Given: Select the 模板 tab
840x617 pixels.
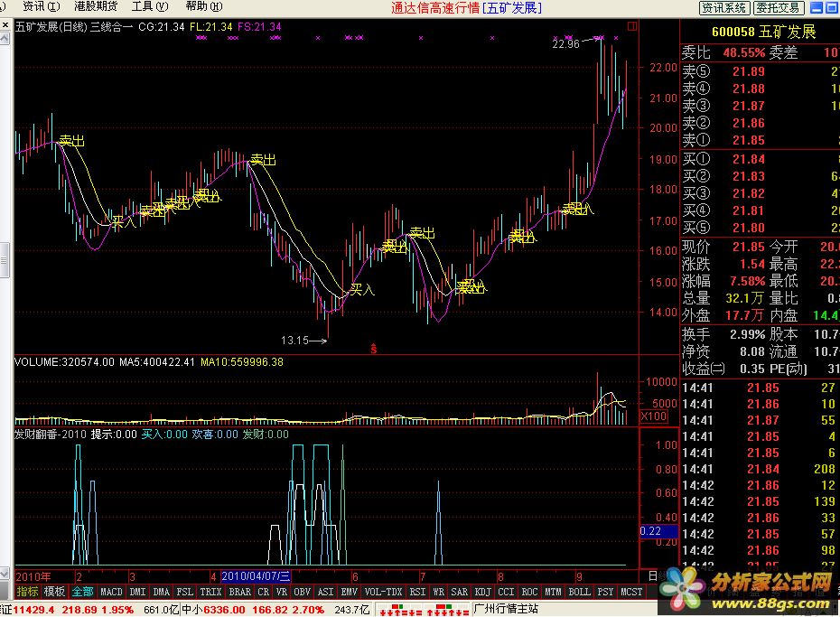Looking at the screenshot, I should (54, 592).
